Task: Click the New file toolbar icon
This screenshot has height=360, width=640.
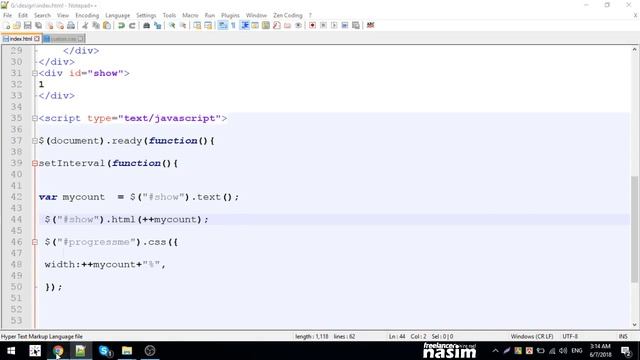Action: pyautogui.click(x=7, y=25)
